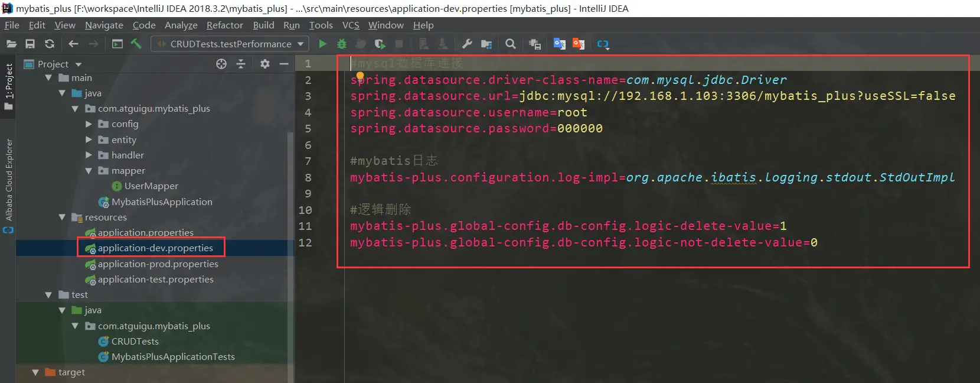
Task: Open the CRUDTests.testPerformance run configuration dropdown
Action: pos(230,44)
